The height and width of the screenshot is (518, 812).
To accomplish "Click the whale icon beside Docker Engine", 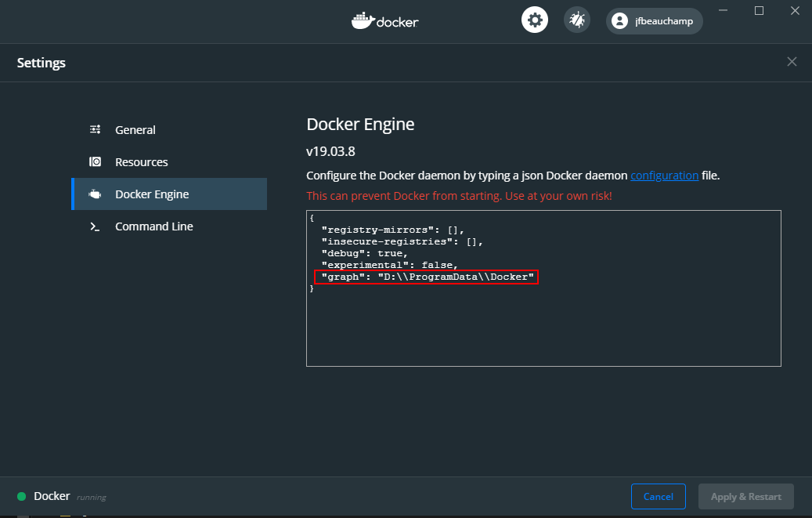I will (95, 194).
